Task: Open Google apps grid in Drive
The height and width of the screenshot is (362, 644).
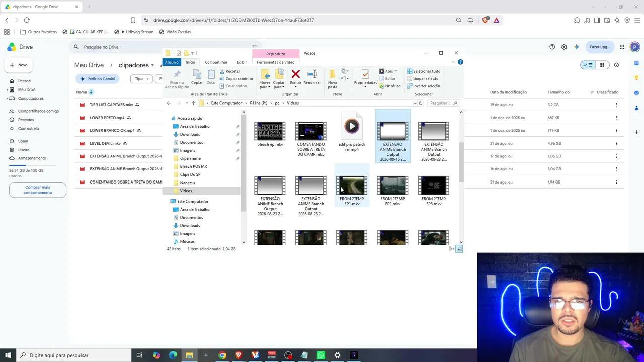Action: 622,47
